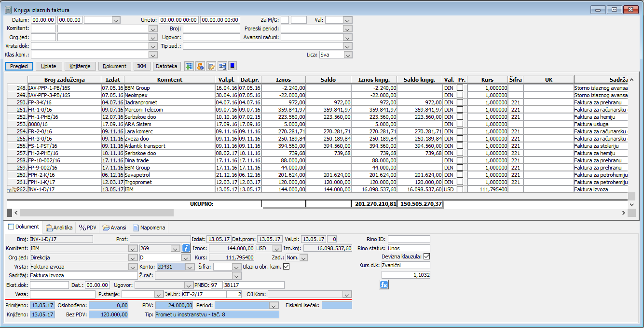Click the hierarchy tree toolbar icon
This screenshot has height=328, width=644.
point(222,66)
